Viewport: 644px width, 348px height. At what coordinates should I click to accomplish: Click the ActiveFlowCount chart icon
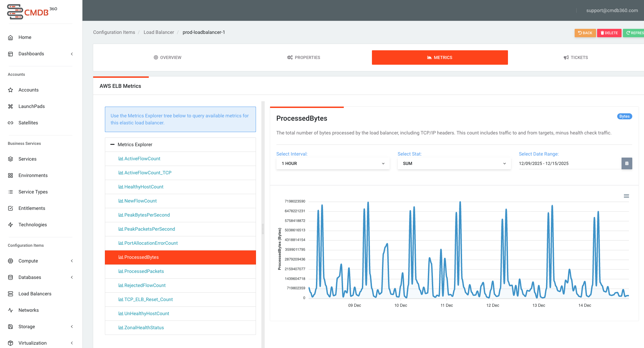point(121,159)
